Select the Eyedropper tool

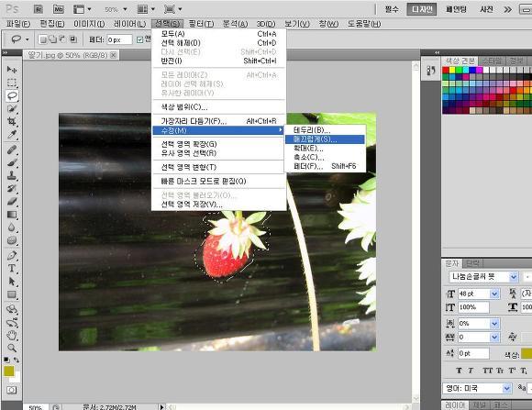tap(12, 135)
